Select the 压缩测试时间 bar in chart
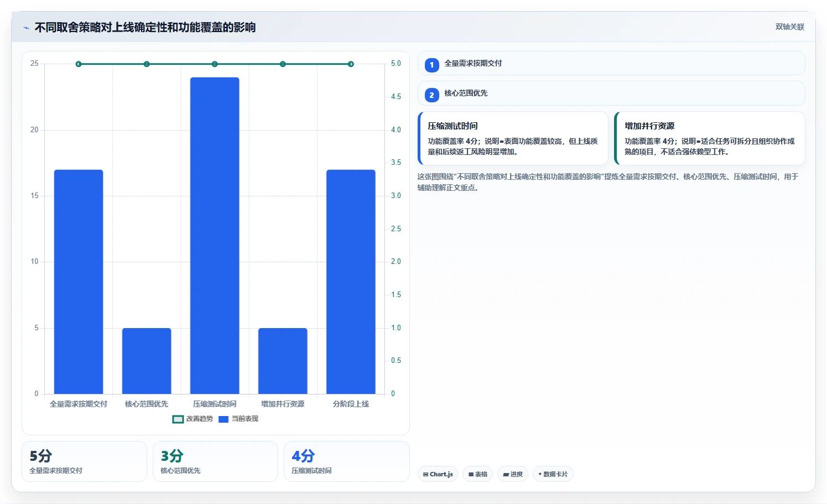The height and width of the screenshot is (504, 827). point(215,236)
